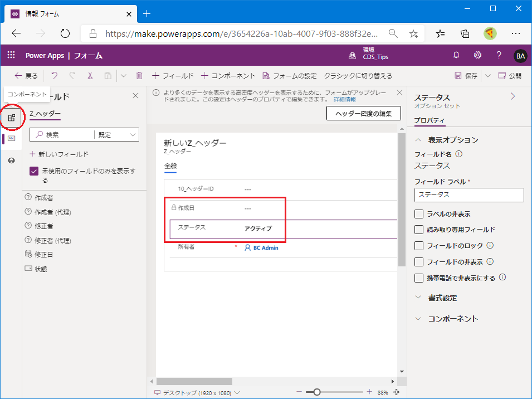Screen dimensions: 532x399
Task: Open the デスクトップ (1920 x 1080) size dropdown
Action: [x=197, y=392]
